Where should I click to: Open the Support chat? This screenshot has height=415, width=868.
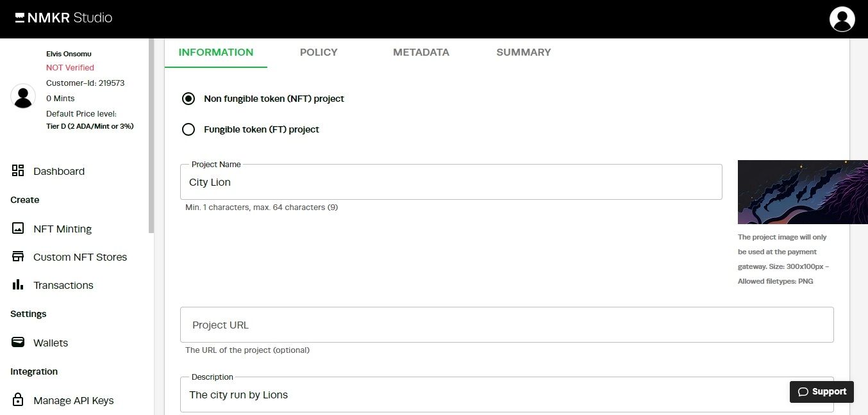pyautogui.click(x=821, y=391)
